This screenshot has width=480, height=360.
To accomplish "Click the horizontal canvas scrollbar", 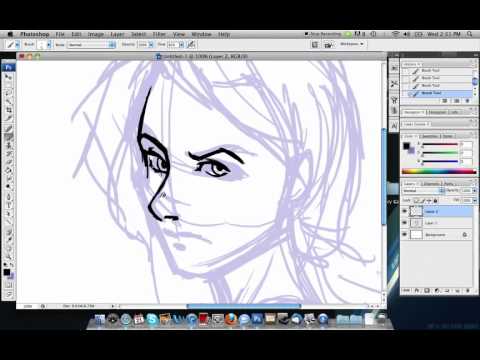I will [243, 306].
